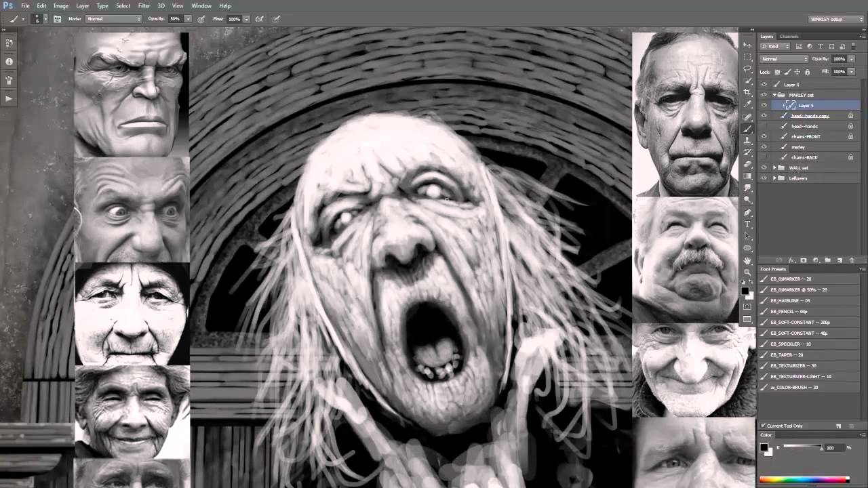
Task: Create a new tool preset
Action: click(x=838, y=426)
